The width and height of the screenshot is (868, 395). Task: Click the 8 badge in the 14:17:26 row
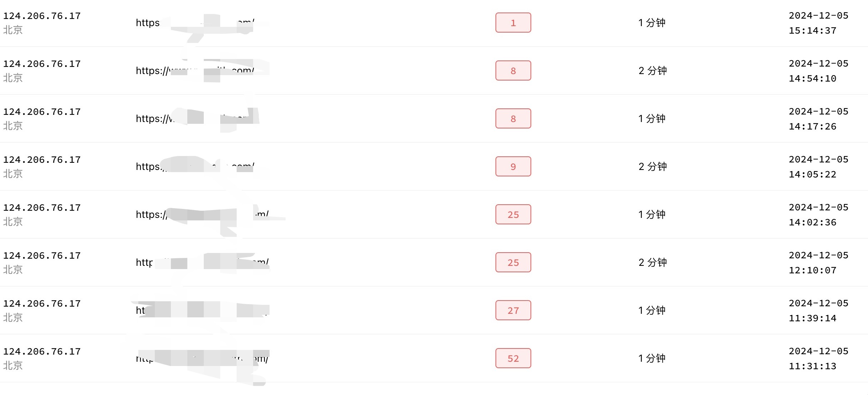coord(513,119)
